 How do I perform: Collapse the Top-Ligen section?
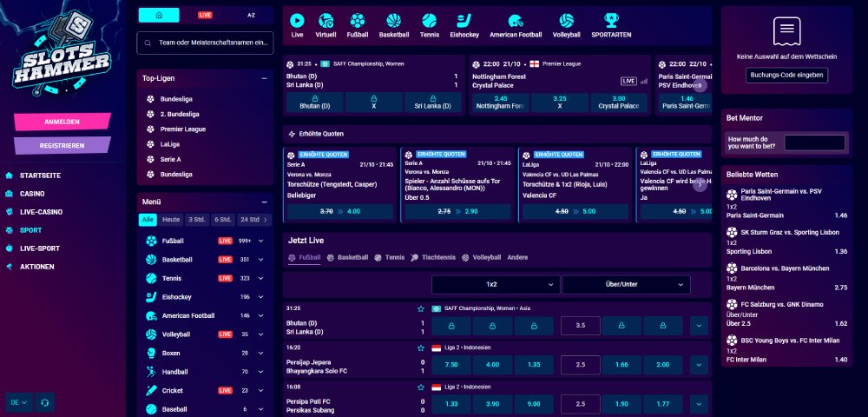264,78
